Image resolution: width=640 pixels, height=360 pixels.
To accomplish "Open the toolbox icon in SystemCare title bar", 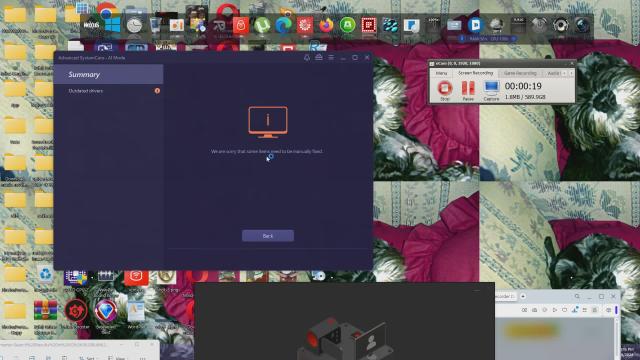I will point(319,58).
